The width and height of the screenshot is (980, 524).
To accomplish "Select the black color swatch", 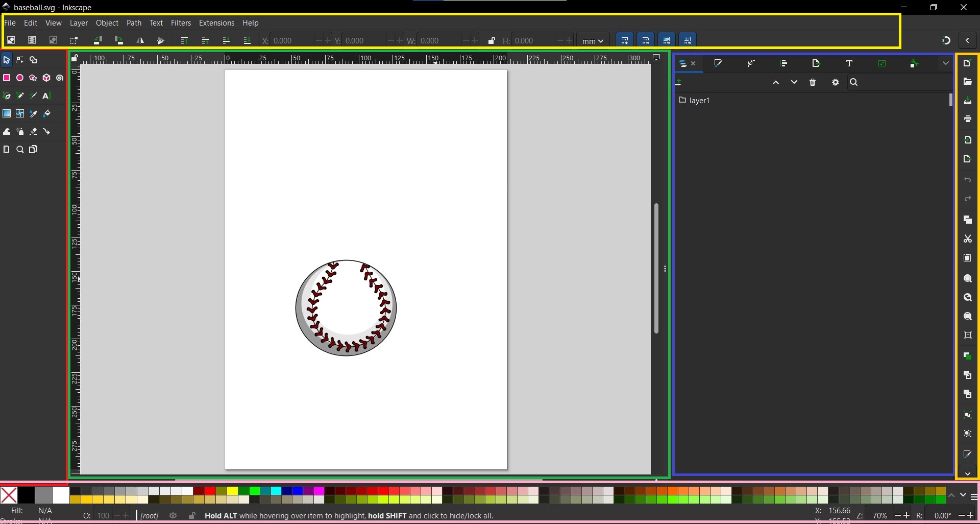I will coord(26,495).
